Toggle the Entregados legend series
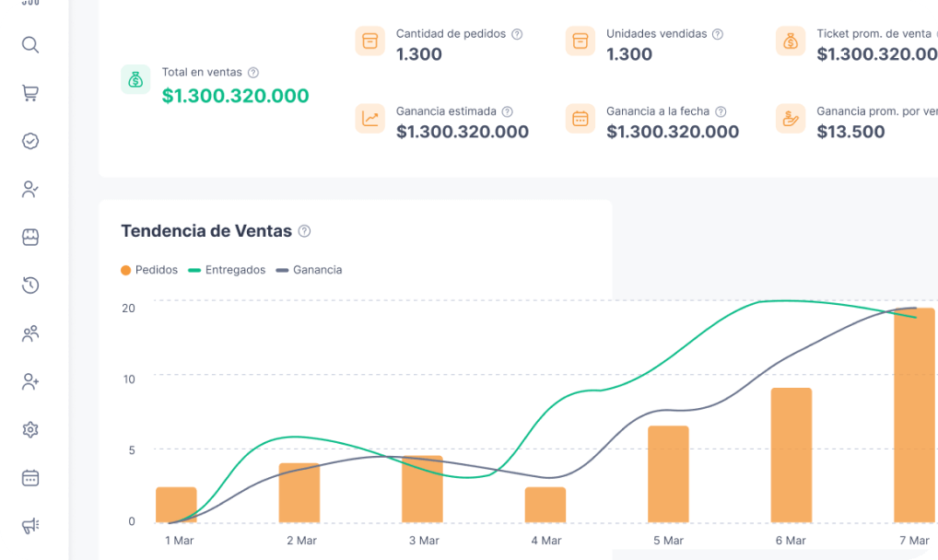The width and height of the screenshot is (938, 560). (x=227, y=270)
